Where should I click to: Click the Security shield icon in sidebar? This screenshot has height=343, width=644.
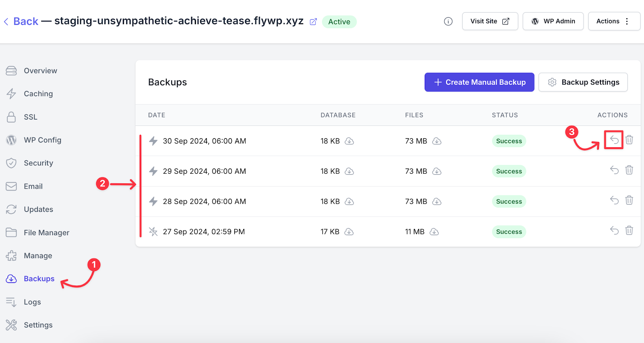(x=11, y=163)
